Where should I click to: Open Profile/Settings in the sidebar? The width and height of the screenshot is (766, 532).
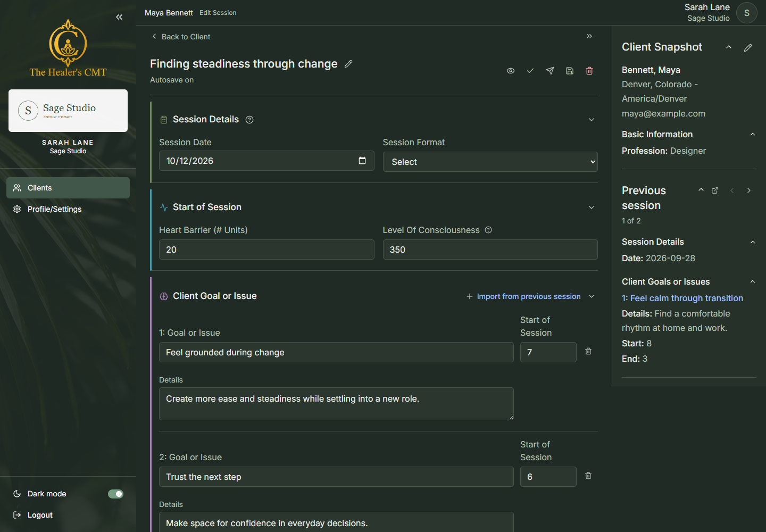(x=68, y=209)
